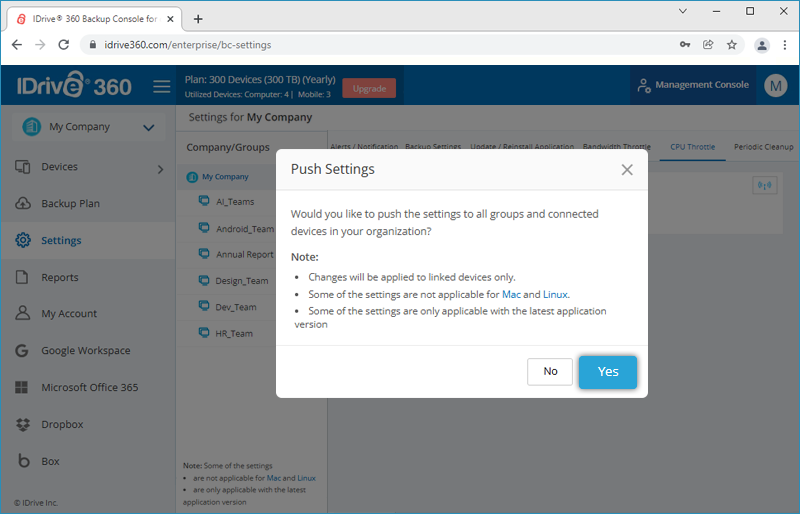This screenshot has width=800, height=514.
Task: Click the Microsoft Office 365 icon
Action: (23, 388)
